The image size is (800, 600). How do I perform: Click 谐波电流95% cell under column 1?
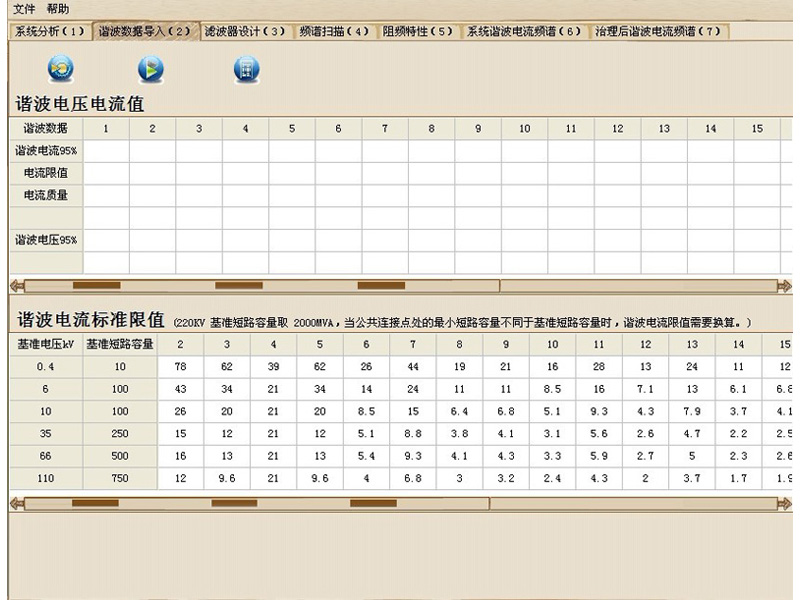point(106,150)
